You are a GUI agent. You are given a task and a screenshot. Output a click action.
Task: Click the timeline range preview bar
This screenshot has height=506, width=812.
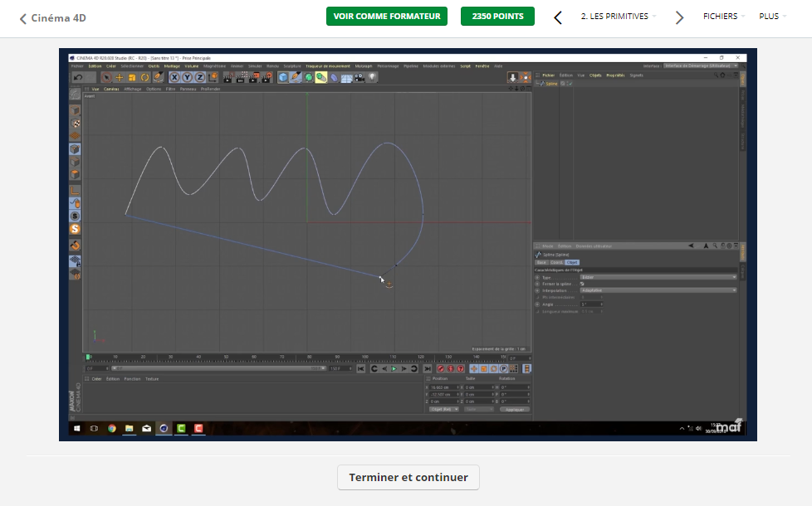[219, 368]
